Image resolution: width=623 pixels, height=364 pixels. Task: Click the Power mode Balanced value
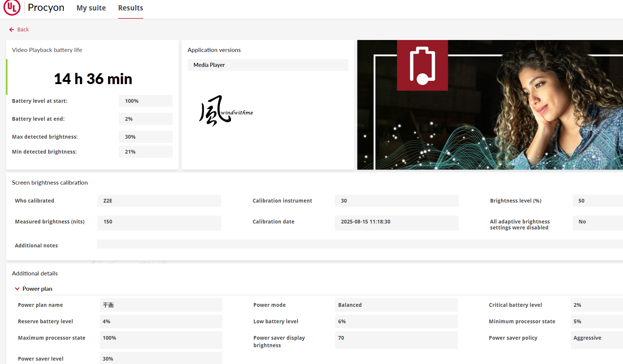(396, 305)
